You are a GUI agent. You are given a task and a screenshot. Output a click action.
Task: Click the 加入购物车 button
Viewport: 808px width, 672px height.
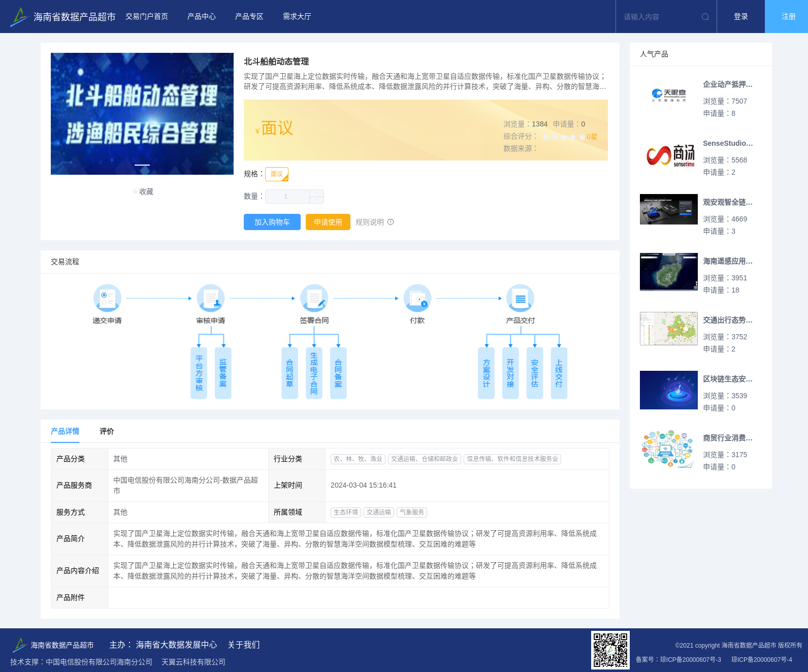pyautogui.click(x=272, y=222)
